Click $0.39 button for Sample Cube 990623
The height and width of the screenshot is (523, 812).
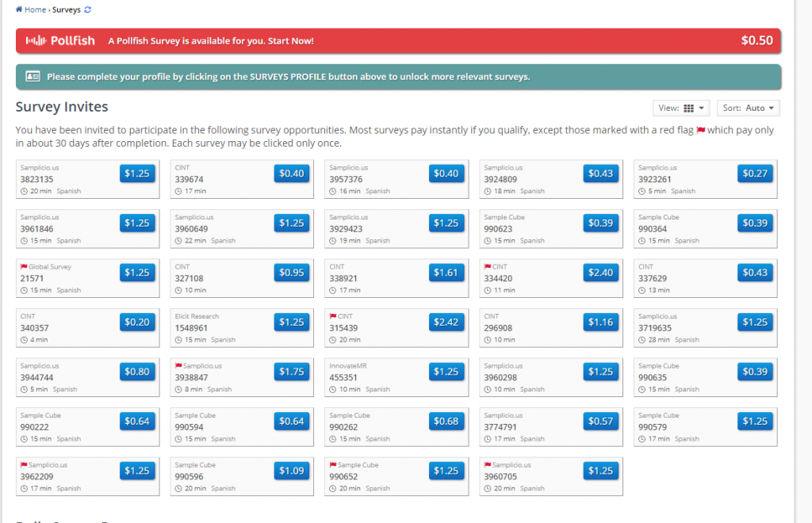tap(601, 223)
